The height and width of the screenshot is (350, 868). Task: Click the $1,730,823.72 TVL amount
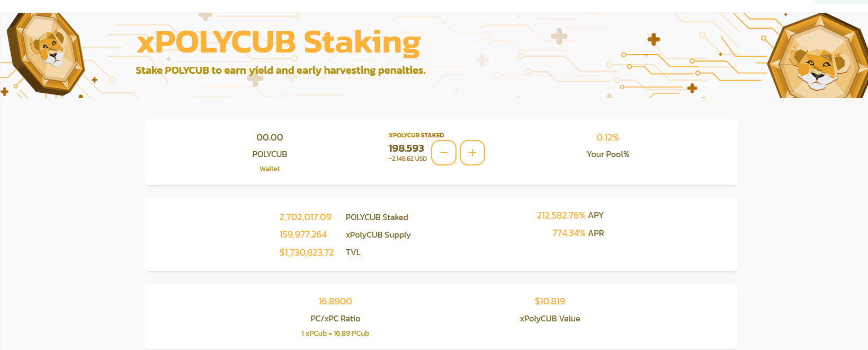(x=307, y=252)
